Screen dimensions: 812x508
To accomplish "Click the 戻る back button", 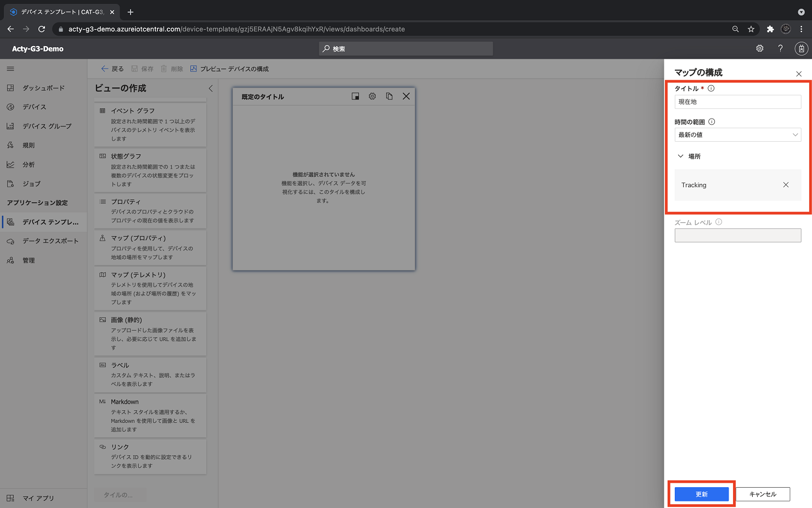I will coord(112,69).
